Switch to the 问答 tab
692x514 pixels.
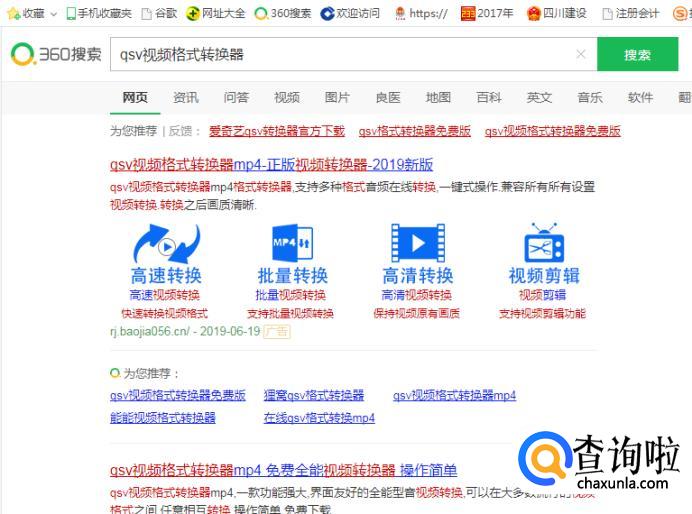(x=236, y=97)
